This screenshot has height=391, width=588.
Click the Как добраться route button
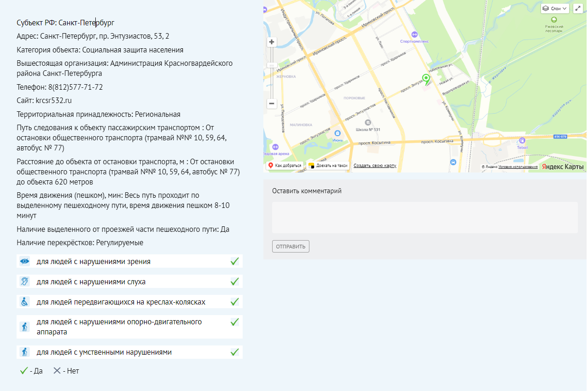click(285, 166)
